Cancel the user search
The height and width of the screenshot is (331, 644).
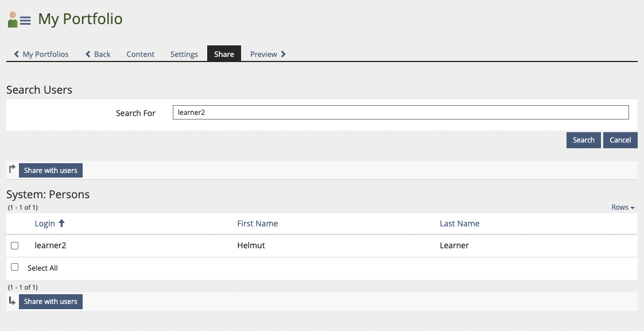click(x=620, y=140)
